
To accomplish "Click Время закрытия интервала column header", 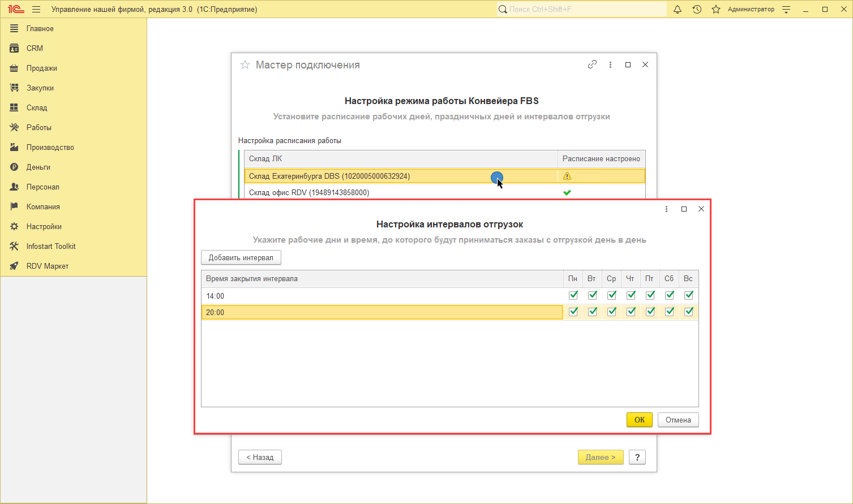I will pyautogui.click(x=382, y=279).
